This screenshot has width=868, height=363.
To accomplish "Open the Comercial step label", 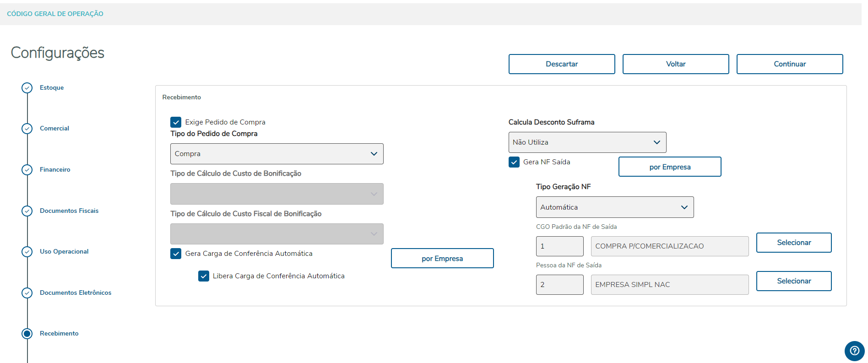I will tap(54, 129).
